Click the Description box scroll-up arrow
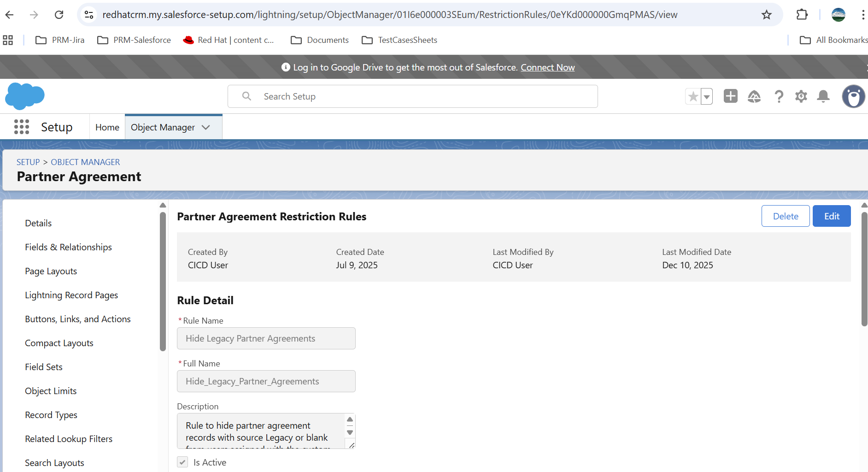 pos(350,419)
